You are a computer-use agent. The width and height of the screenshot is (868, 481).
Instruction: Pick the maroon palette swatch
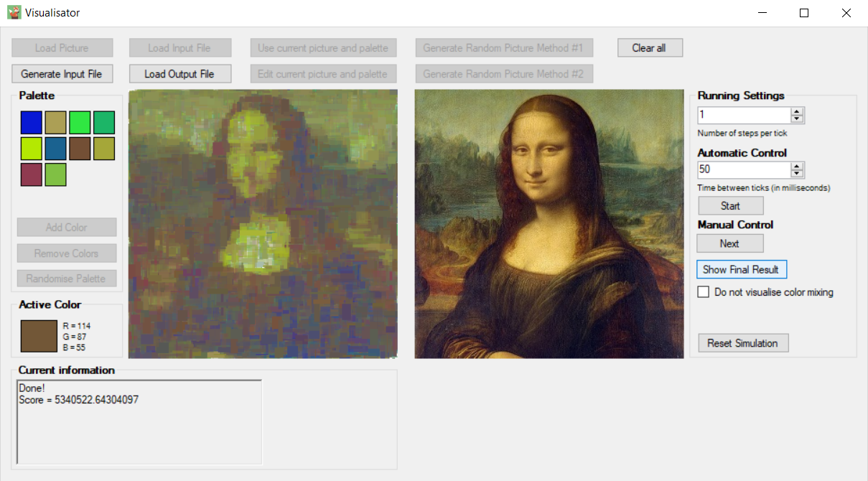(x=32, y=174)
